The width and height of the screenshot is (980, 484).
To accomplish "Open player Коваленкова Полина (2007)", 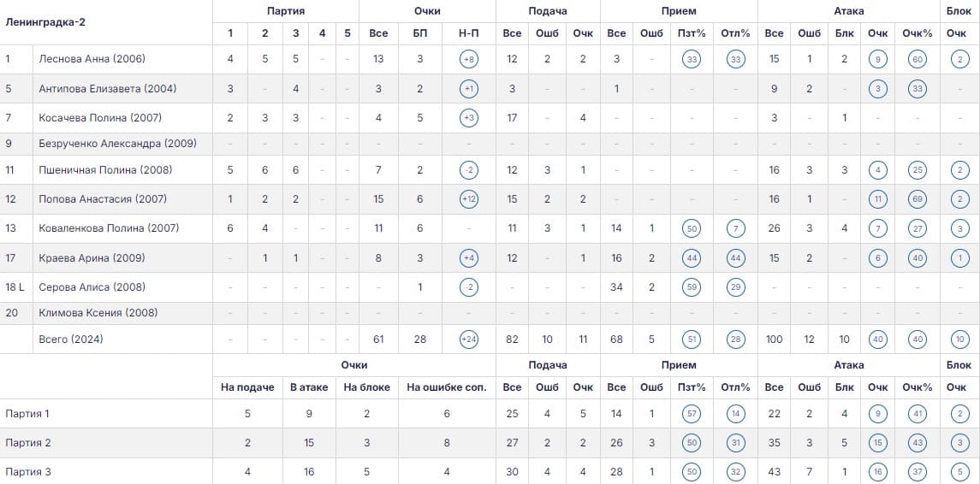I will [x=109, y=228].
